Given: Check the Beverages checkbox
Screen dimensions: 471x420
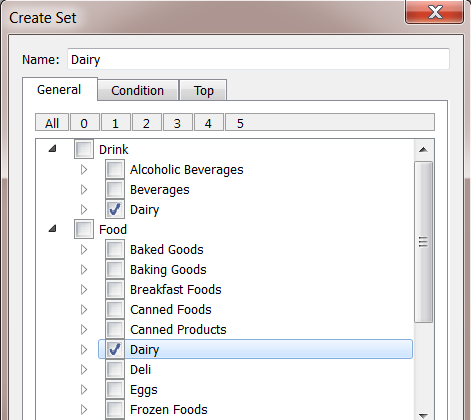Looking at the screenshot, I should tap(115, 189).
